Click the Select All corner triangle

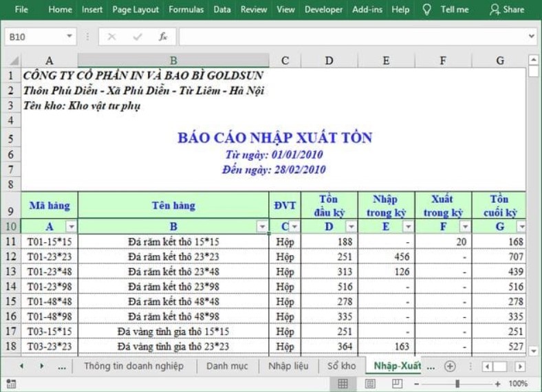[13, 61]
